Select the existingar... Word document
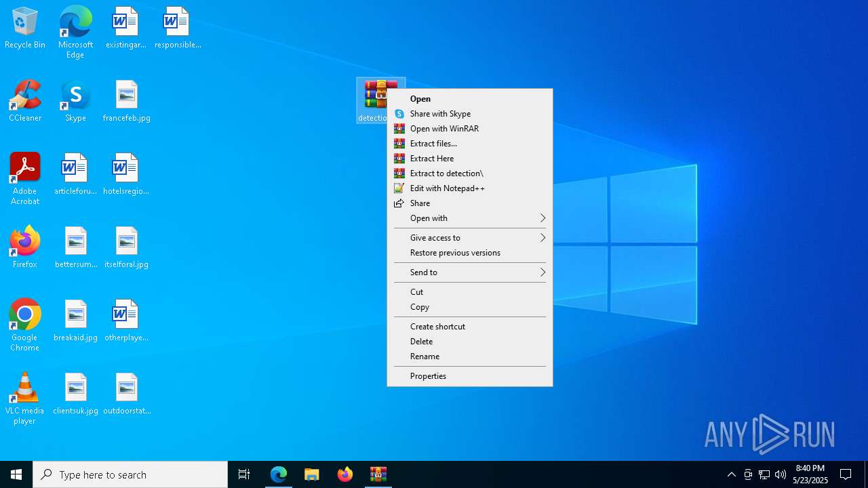The height and width of the screenshot is (488, 868). pos(125,28)
